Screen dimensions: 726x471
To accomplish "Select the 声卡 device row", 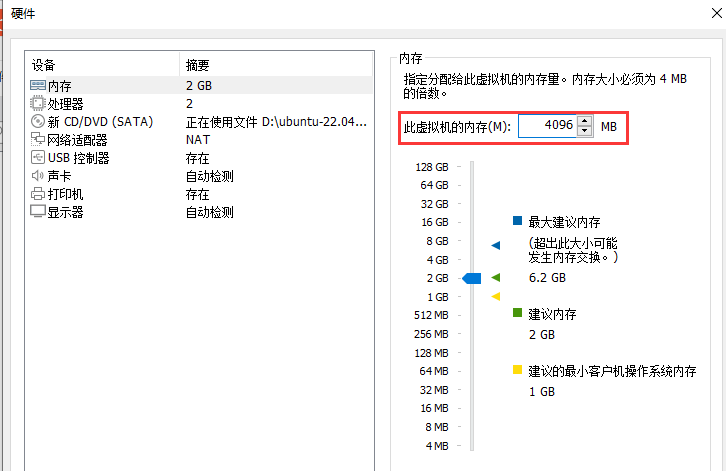I will [x=199, y=176].
